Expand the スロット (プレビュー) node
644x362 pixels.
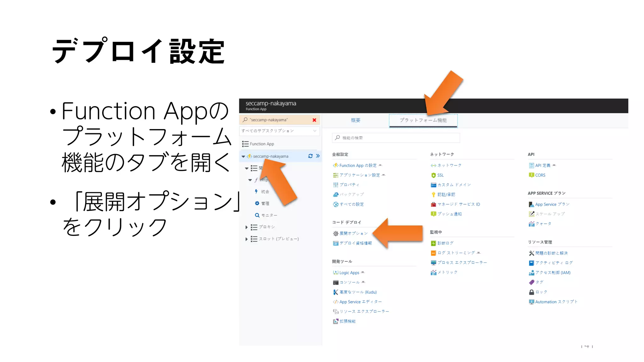click(247, 239)
